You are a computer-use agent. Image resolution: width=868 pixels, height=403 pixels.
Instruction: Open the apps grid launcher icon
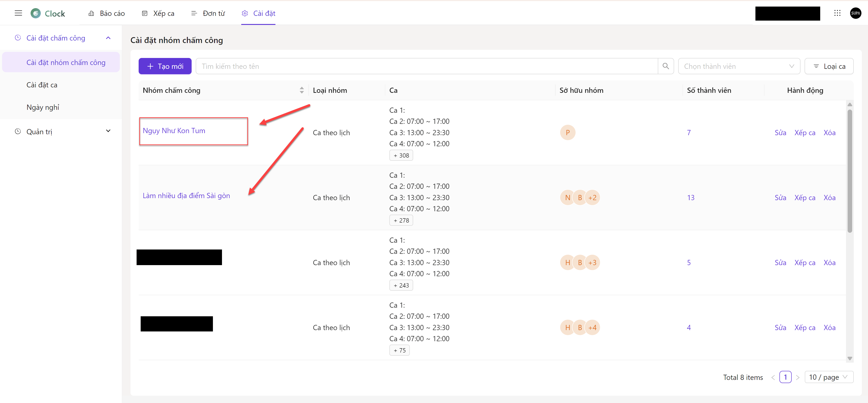[837, 13]
